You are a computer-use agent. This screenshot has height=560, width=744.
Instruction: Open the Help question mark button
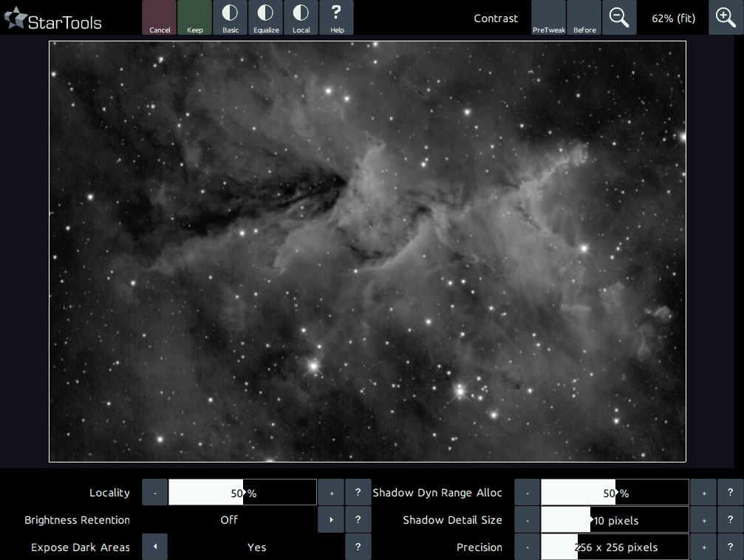(337, 18)
